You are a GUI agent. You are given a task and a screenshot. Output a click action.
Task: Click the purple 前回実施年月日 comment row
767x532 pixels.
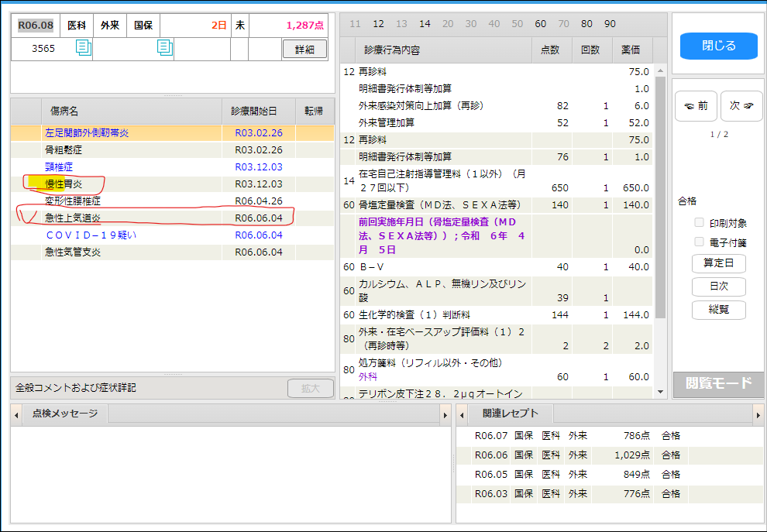click(497, 236)
